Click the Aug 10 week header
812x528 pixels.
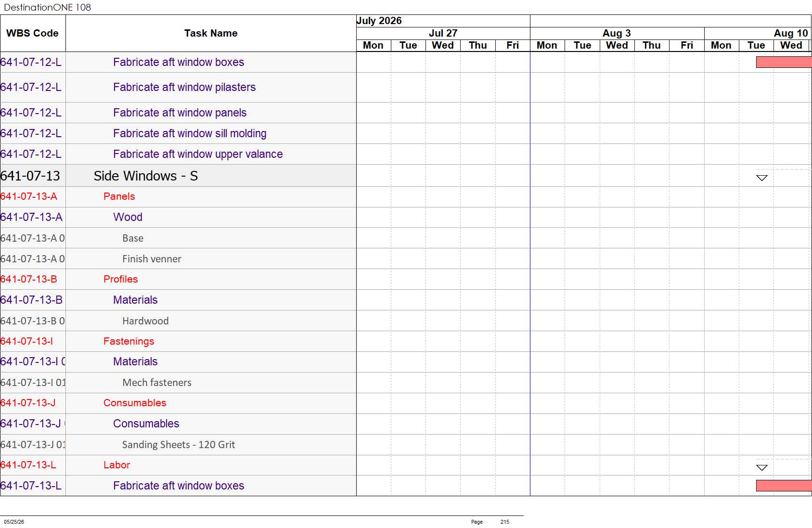point(790,33)
